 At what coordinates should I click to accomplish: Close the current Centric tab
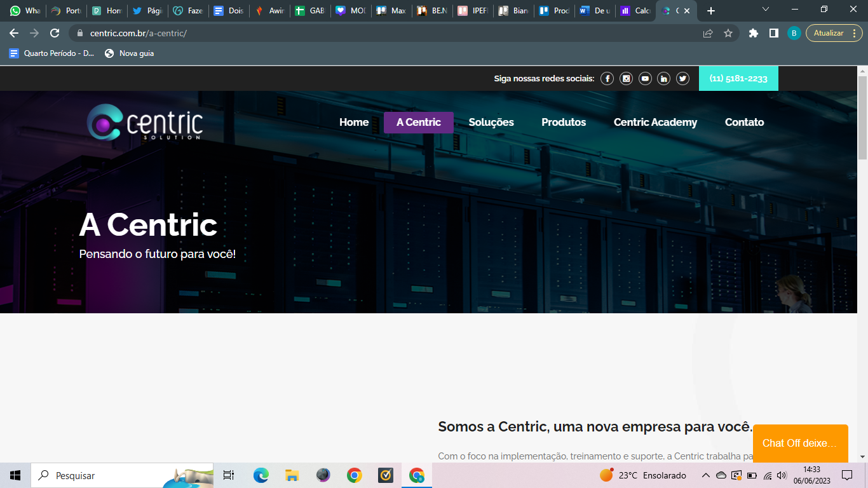pyautogui.click(x=687, y=11)
